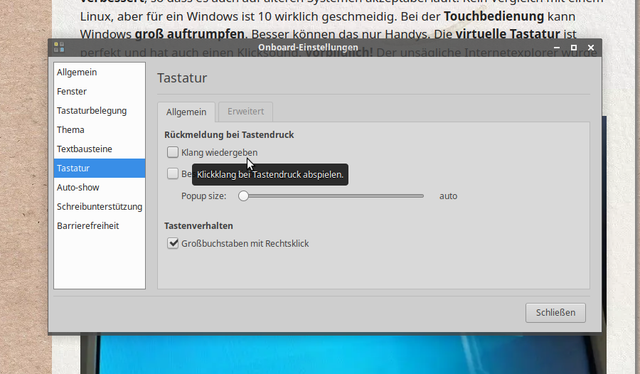640x374 pixels.
Task: Click the Onboard app icon in title bar
Action: pos(59,47)
